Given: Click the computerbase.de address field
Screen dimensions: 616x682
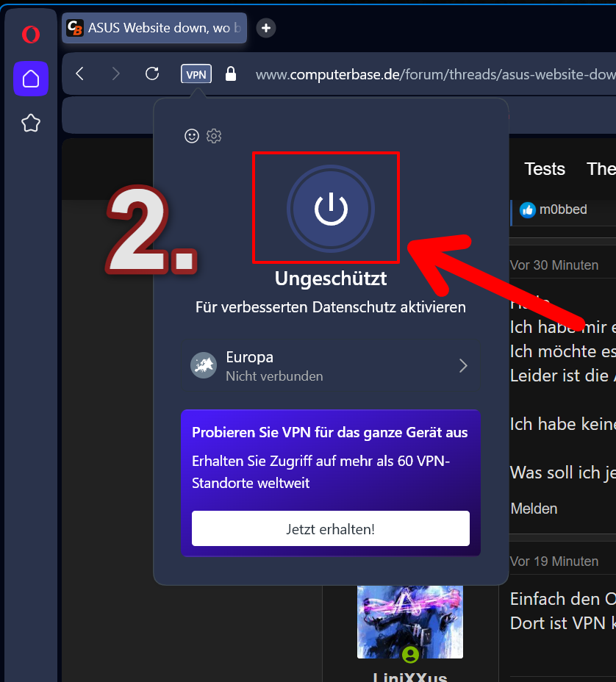Looking at the screenshot, I should pos(435,74).
